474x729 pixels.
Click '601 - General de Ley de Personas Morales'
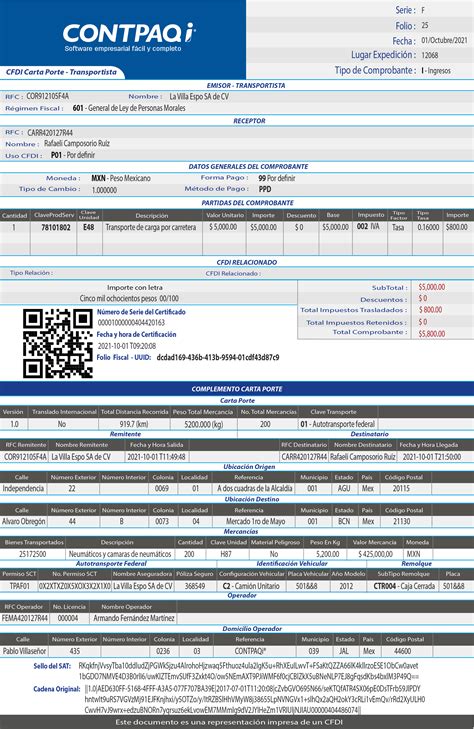coord(129,108)
